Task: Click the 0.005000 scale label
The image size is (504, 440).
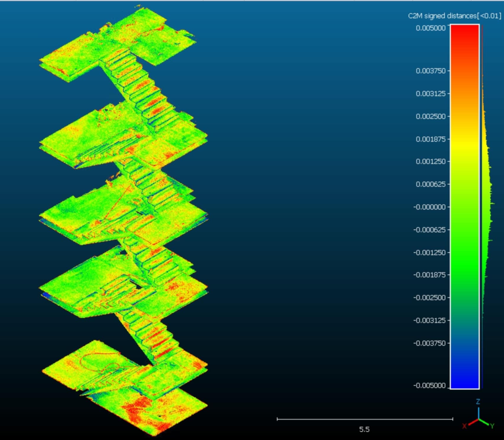Action: pyautogui.click(x=431, y=28)
